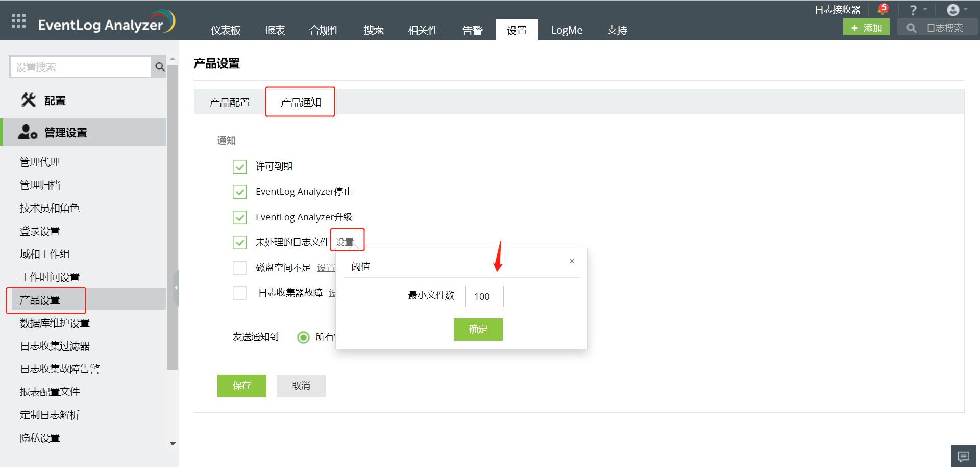The width and height of the screenshot is (980, 467).
Task: Open 工作时间设置 in sidebar
Action: [x=50, y=277]
